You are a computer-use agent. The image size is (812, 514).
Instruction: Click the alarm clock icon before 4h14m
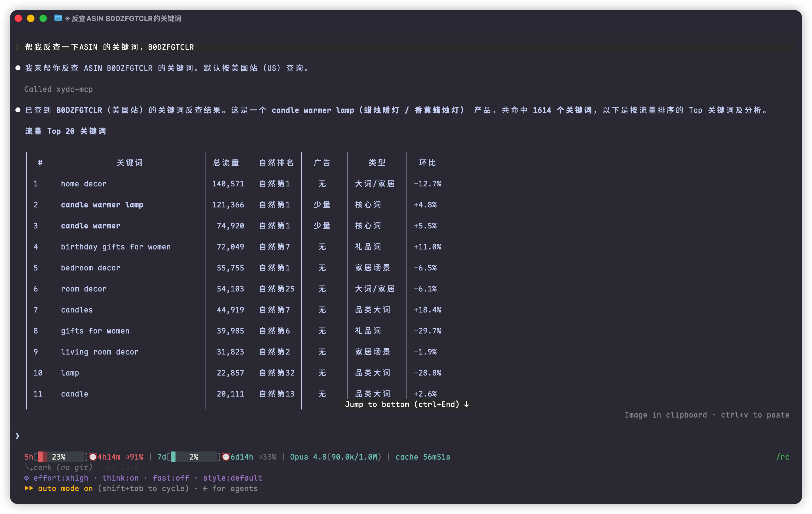93,457
